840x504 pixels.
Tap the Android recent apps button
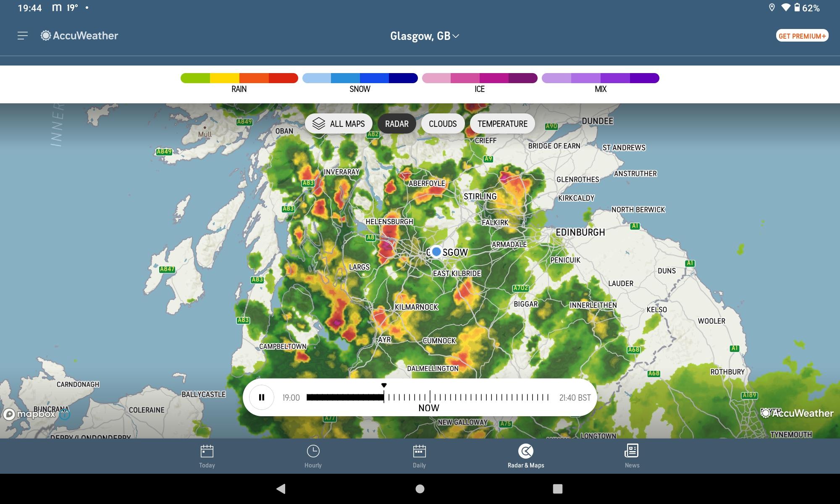[557, 488]
